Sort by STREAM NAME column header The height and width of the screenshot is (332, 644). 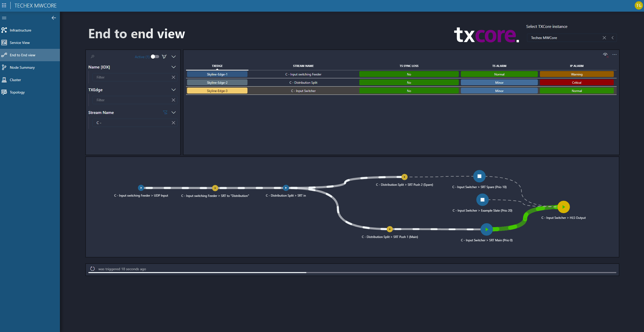[303, 66]
